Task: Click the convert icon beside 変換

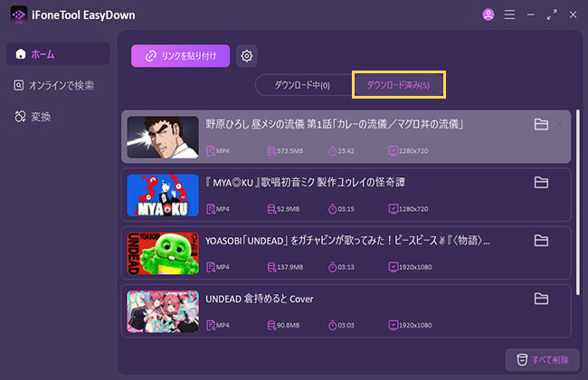Action: click(x=20, y=117)
